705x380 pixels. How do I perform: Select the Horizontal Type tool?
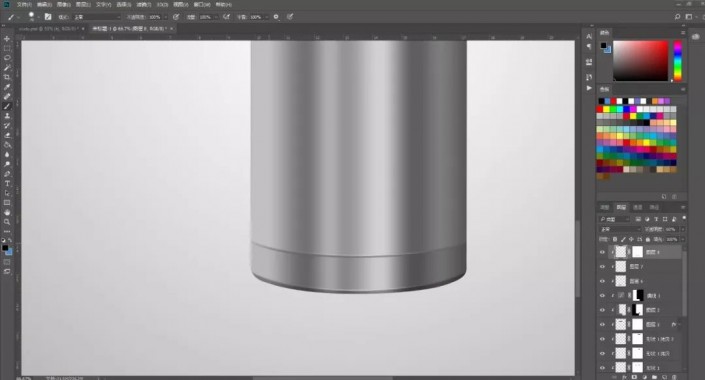[7, 183]
